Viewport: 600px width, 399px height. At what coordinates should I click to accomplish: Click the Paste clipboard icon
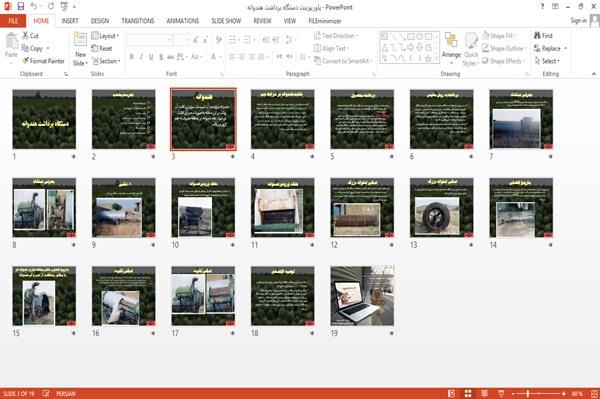click(x=11, y=41)
